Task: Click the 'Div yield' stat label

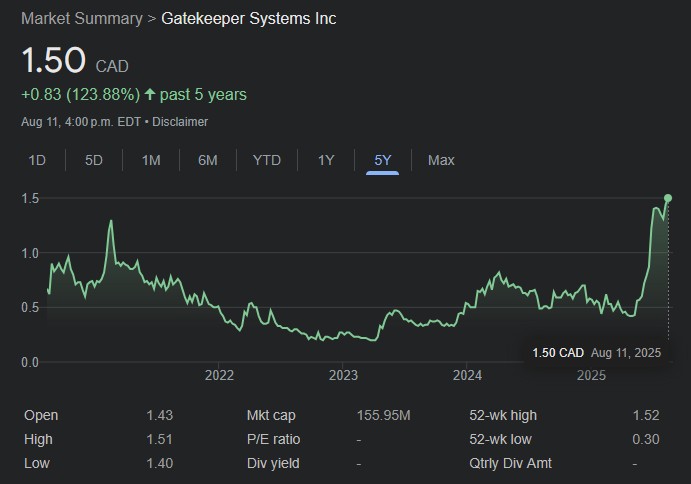Action: point(273,463)
